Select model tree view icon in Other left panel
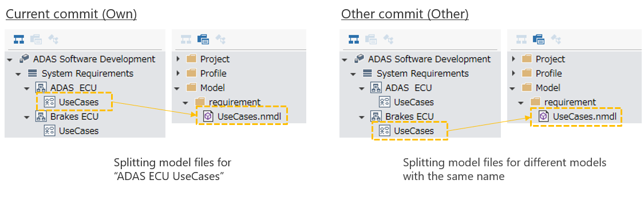The image size is (644, 207). (x=354, y=39)
